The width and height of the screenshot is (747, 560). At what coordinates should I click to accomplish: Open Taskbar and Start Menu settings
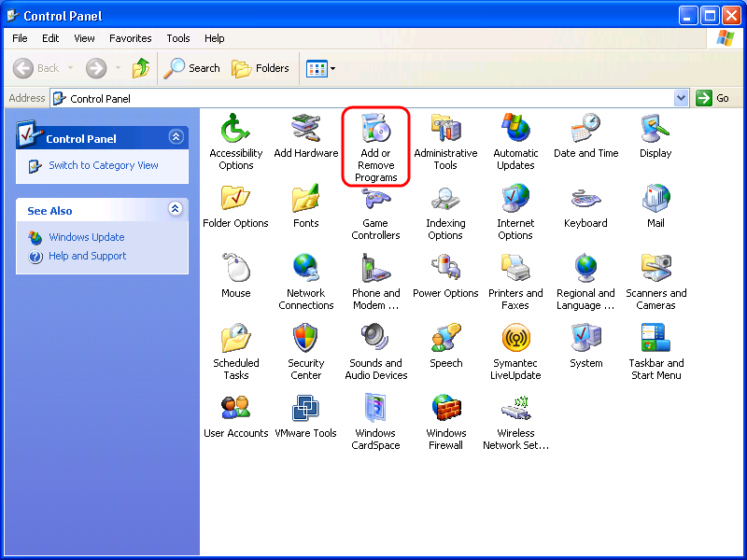pyautogui.click(x=656, y=352)
